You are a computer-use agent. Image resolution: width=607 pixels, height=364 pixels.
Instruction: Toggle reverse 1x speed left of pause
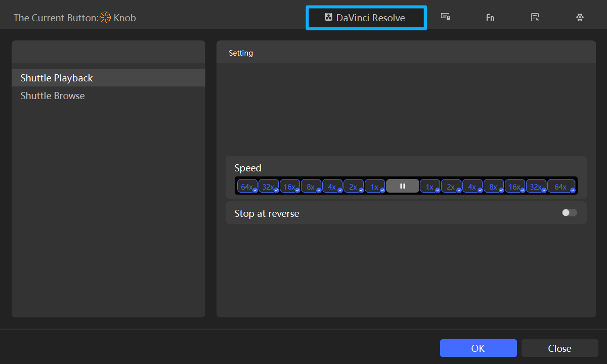(x=375, y=186)
